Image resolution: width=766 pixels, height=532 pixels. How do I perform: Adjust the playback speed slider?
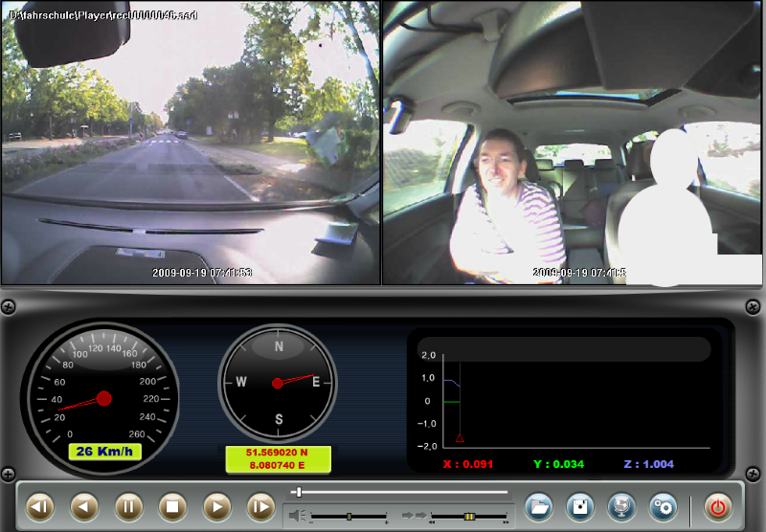469,517
